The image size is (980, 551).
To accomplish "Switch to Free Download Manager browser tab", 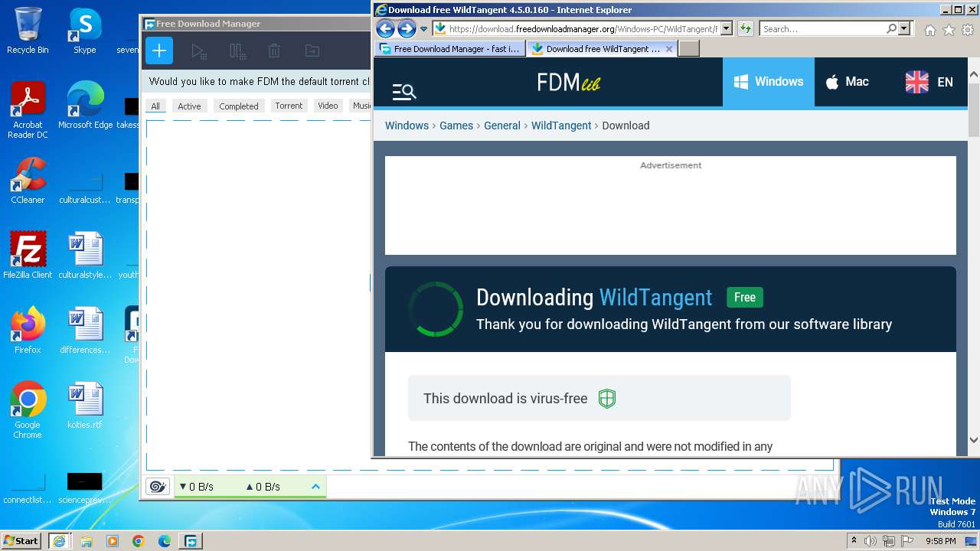I will point(449,48).
